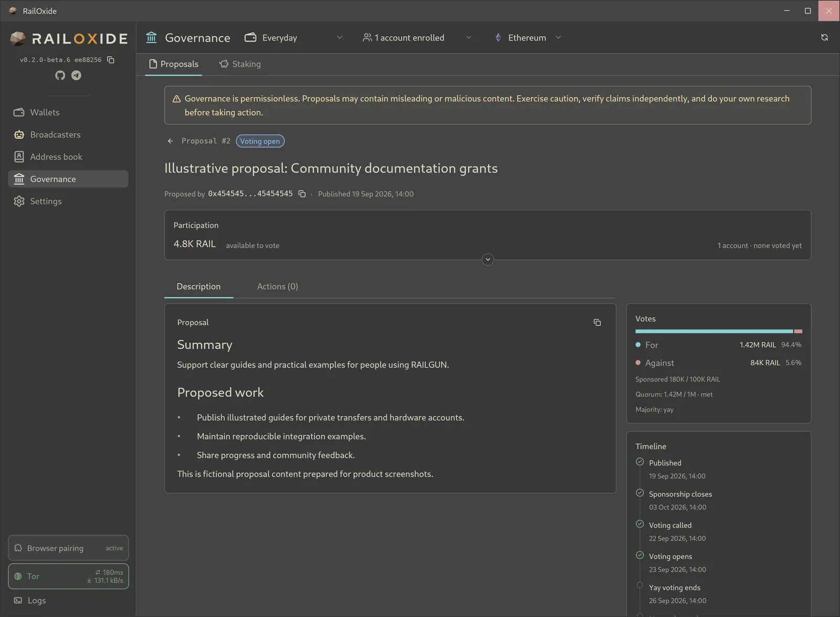
Task: Expand the Participation details chevron
Action: (x=488, y=259)
